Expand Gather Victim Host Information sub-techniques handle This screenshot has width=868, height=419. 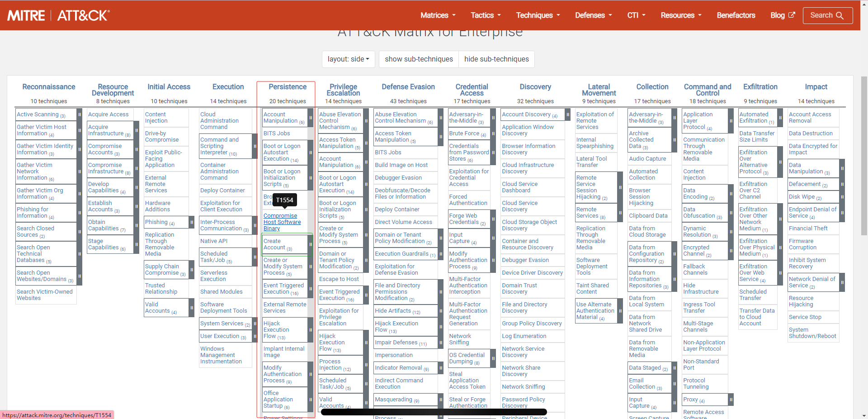pos(80,130)
